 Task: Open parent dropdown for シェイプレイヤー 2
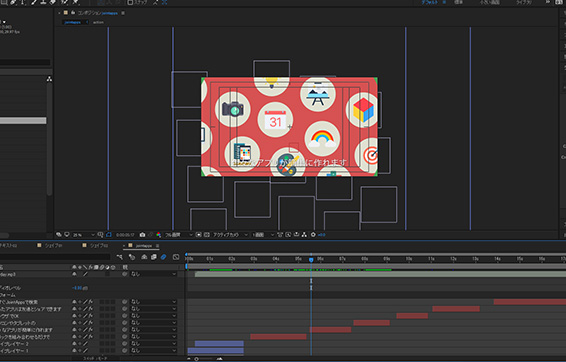153,344
